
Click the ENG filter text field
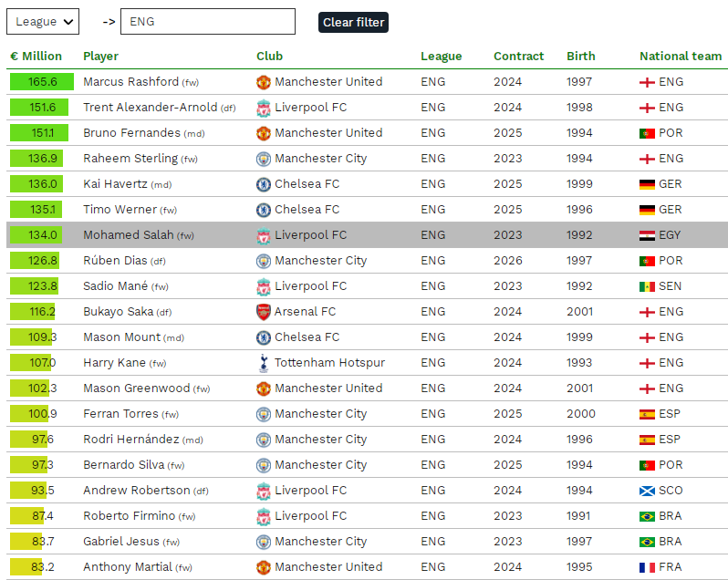[x=208, y=22]
